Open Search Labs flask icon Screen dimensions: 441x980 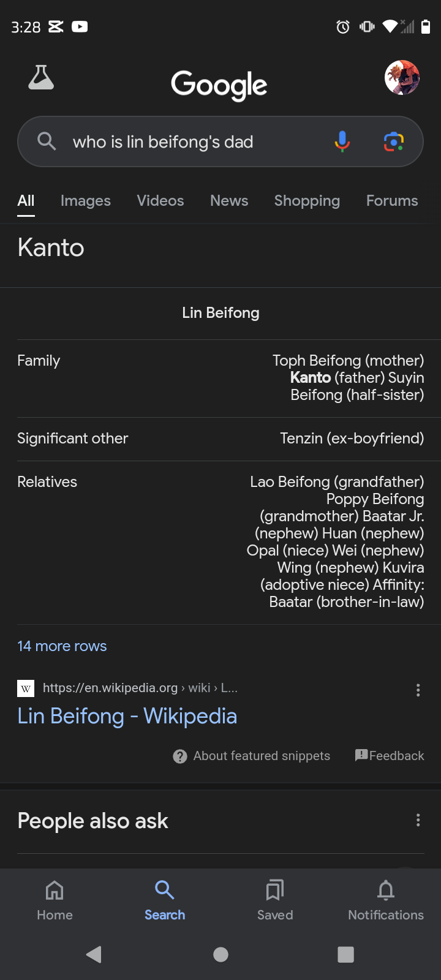[41, 78]
